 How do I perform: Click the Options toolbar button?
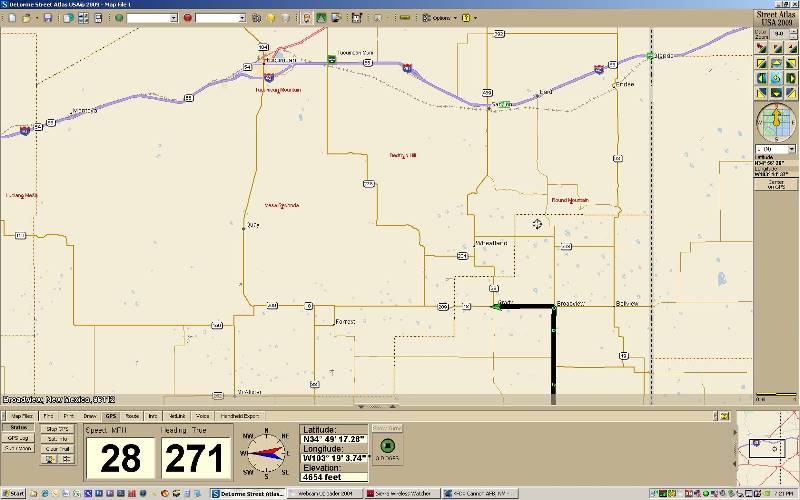point(437,18)
